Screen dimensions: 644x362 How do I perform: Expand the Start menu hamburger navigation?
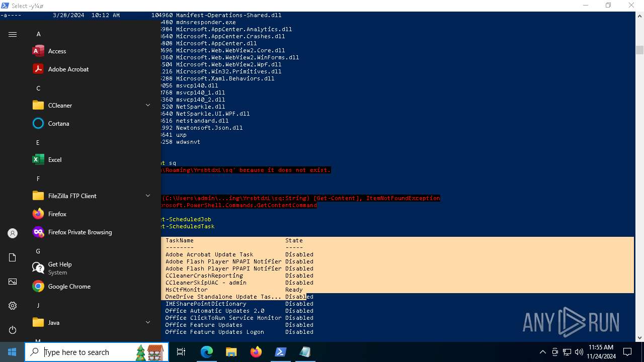point(13,34)
